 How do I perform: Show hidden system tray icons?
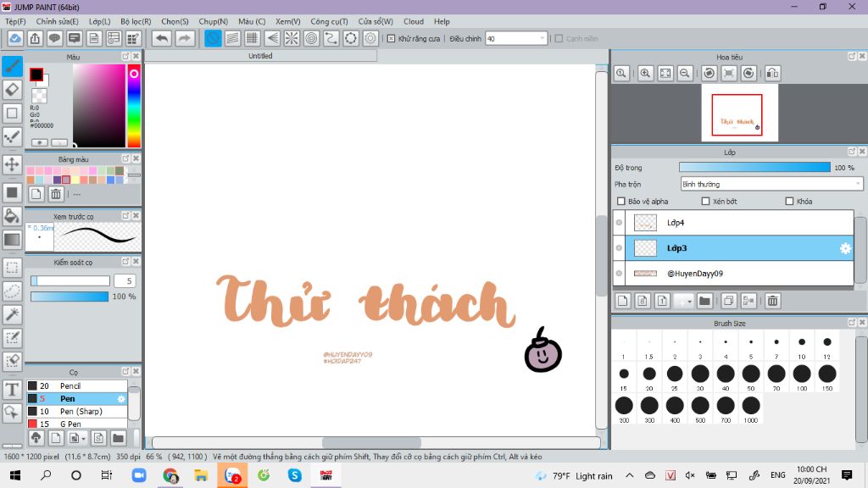630,475
